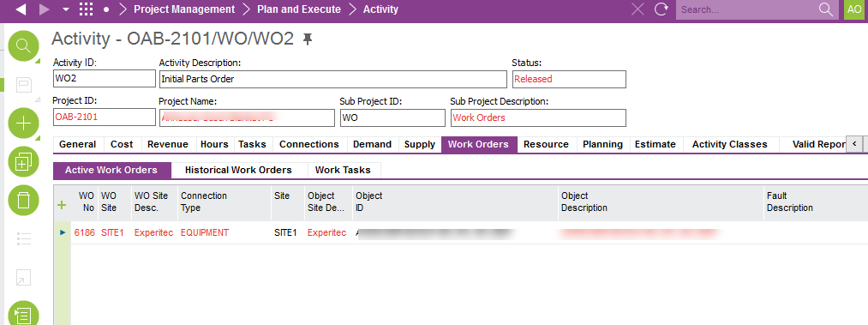Image resolution: width=868 pixels, height=325 pixels.
Task: Click the Status field Released
Action: click(569, 79)
